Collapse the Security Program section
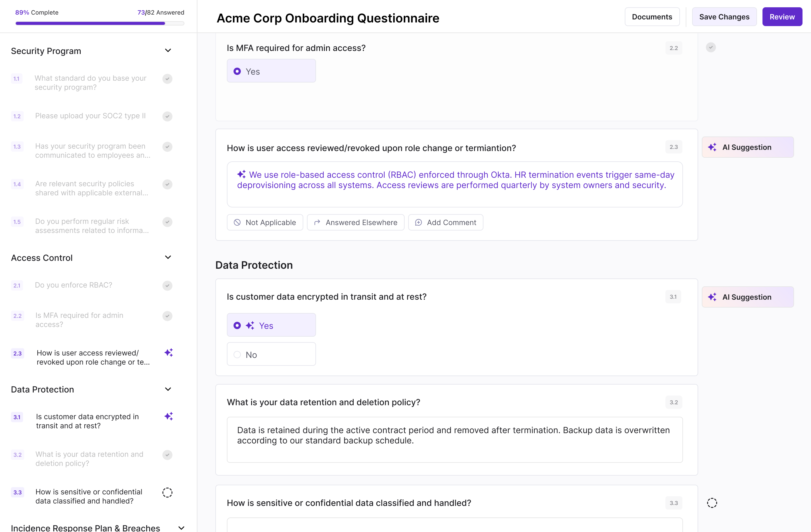Screen dimensions: 811x532 (168, 50)
